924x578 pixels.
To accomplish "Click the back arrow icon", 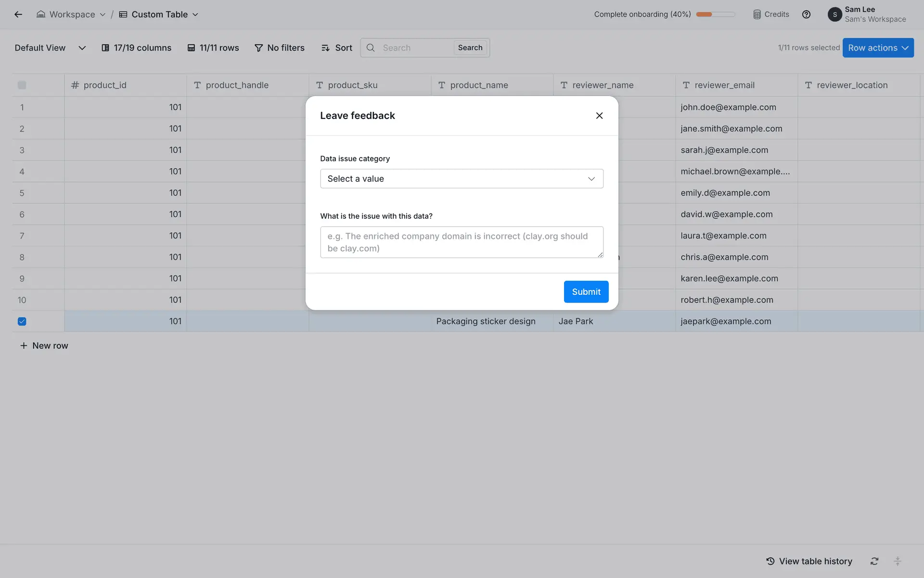I will tap(18, 14).
